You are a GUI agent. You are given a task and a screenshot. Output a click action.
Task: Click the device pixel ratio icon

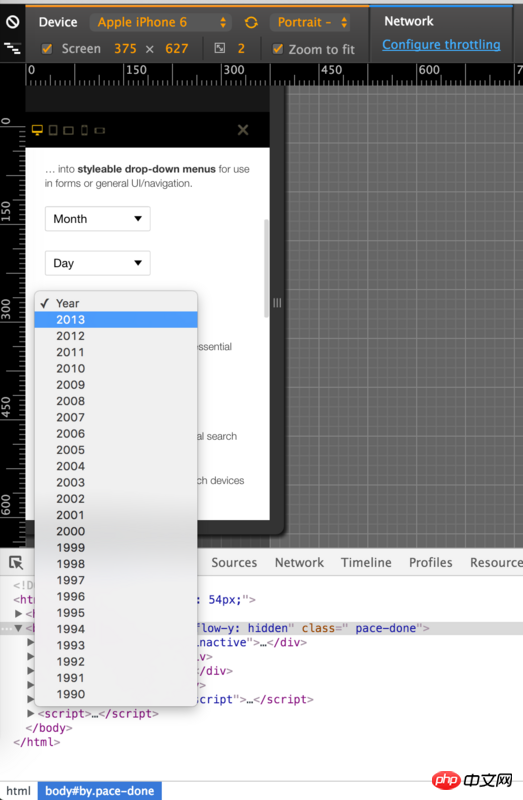pos(220,48)
